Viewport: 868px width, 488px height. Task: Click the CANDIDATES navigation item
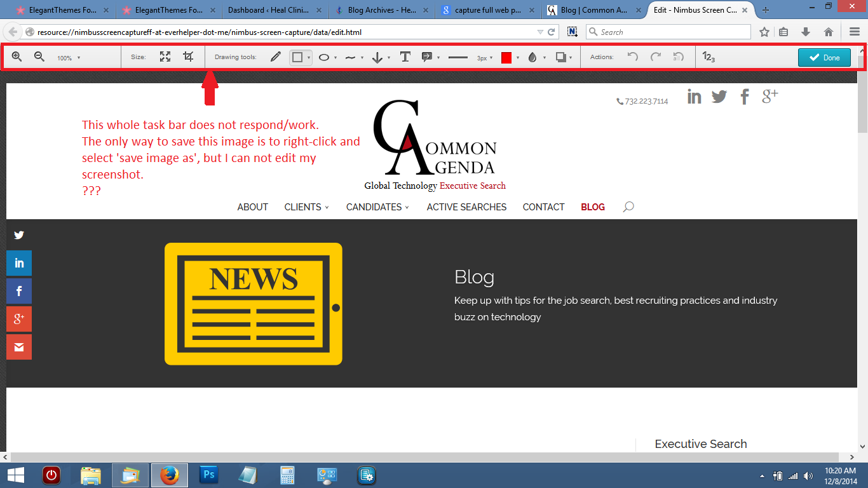[x=377, y=207]
